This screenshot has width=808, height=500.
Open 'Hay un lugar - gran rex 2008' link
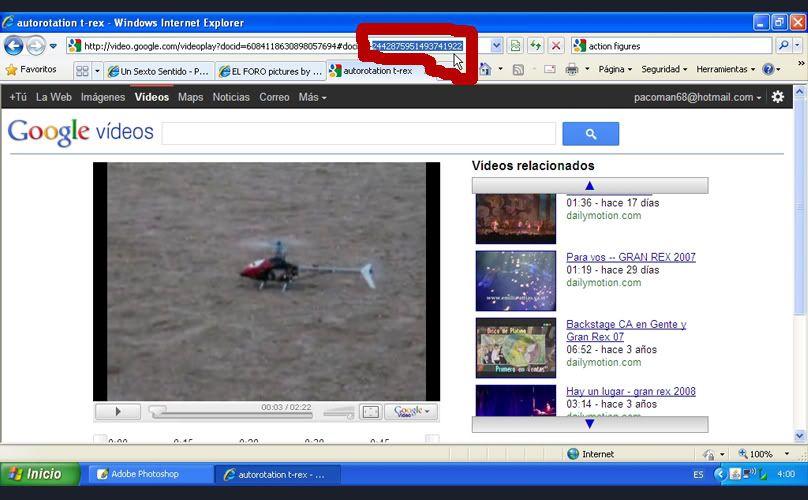point(631,391)
